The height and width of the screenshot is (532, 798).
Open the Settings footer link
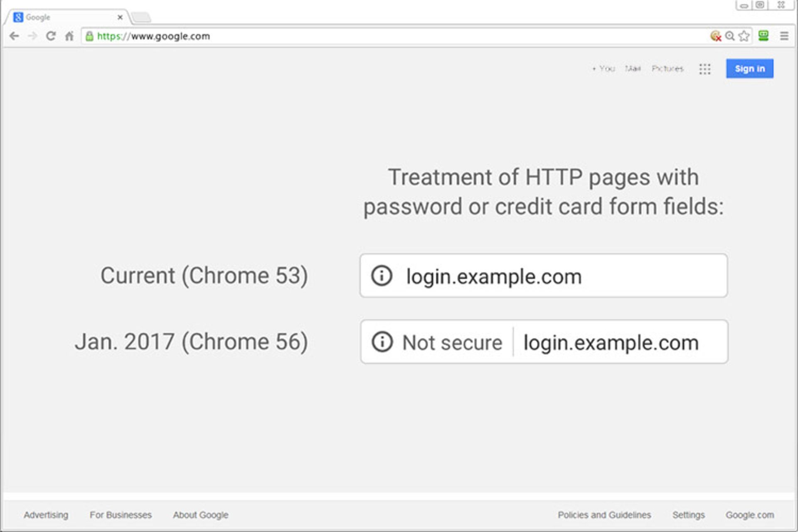pos(688,515)
